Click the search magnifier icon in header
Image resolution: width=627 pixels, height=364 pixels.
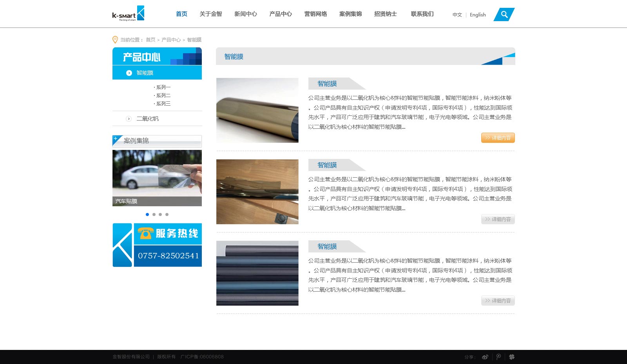pos(504,14)
